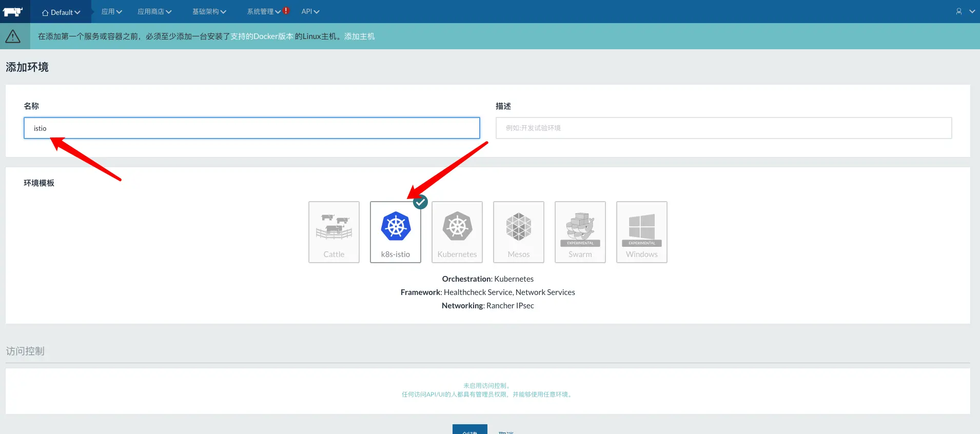The image size is (980, 434).
Task: Click the Rancher cow logo
Action: point(13,11)
